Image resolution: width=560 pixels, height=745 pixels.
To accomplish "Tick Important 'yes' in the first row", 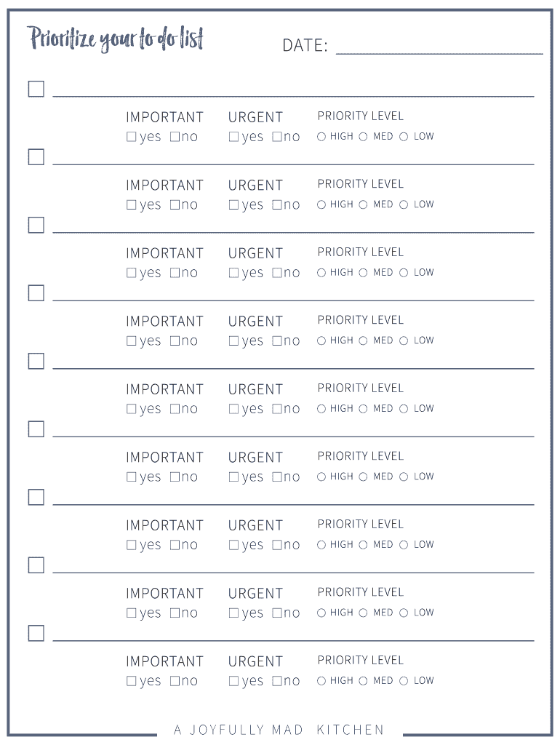I will coord(132,137).
